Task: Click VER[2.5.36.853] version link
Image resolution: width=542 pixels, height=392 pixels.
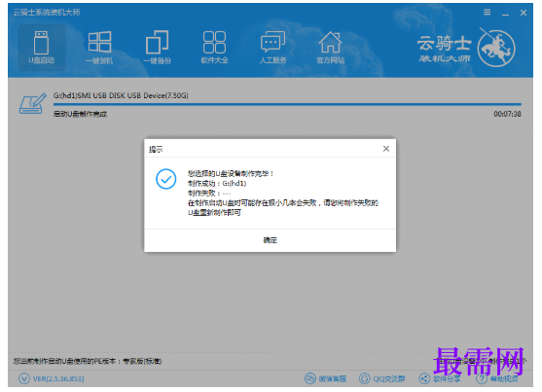Action: [58, 378]
